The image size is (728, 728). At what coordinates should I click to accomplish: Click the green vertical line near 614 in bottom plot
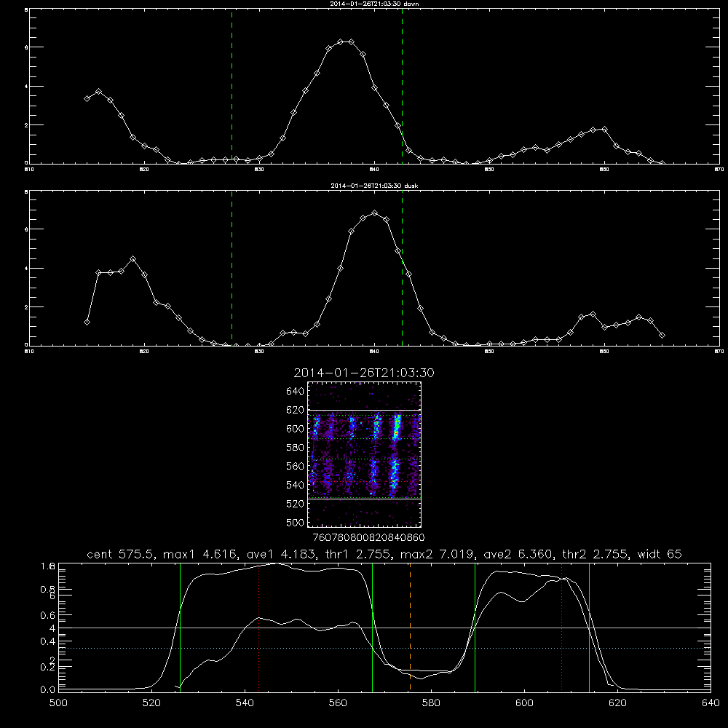[589, 627]
